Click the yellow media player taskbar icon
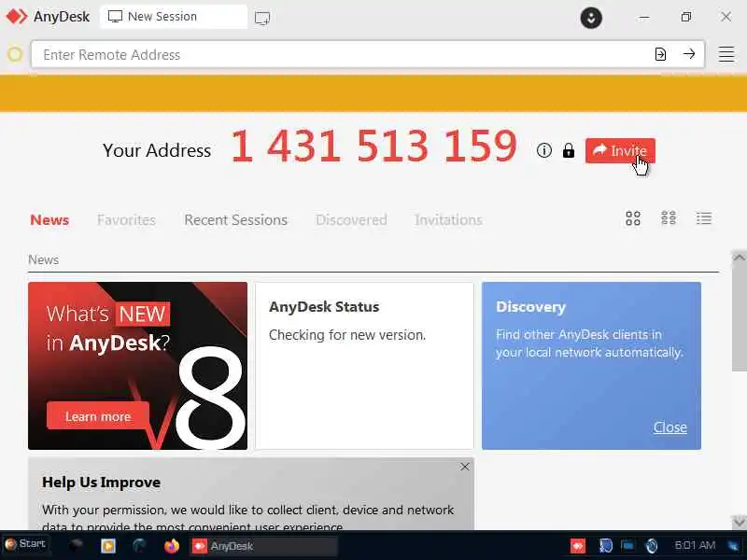 (x=108, y=546)
